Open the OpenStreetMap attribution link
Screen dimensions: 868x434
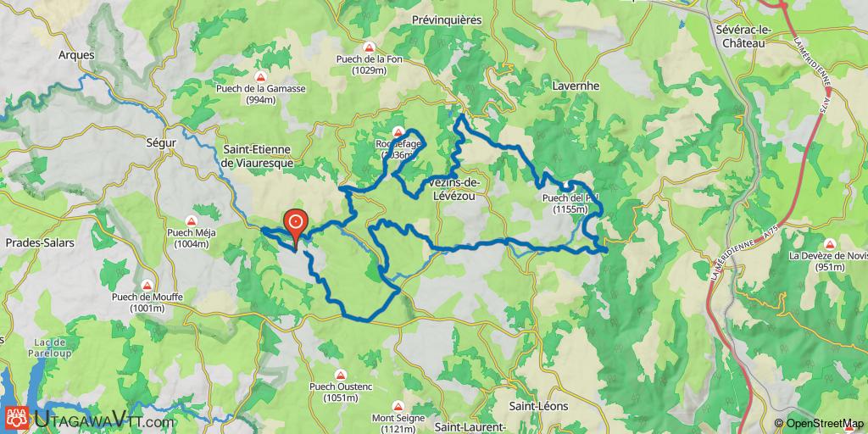(820, 424)
